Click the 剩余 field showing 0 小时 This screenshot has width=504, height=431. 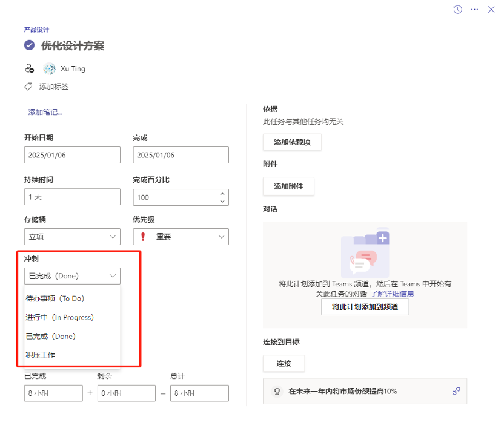point(127,393)
